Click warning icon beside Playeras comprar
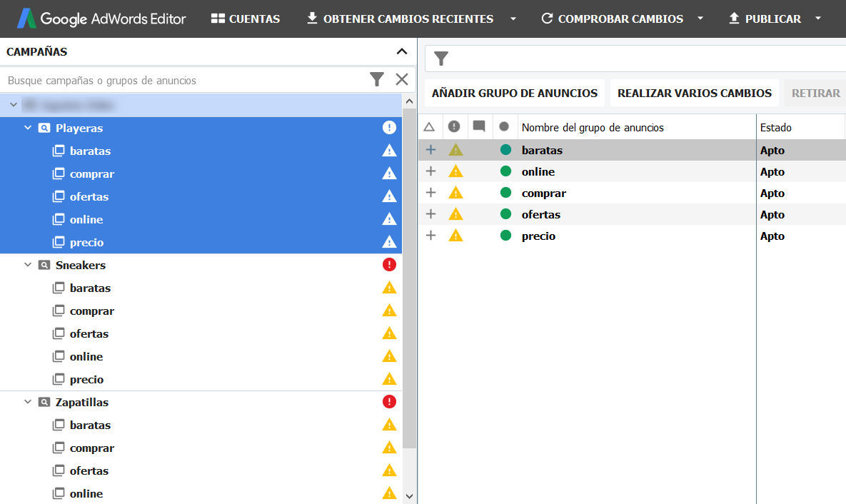This screenshot has width=846, height=504. click(x=389, y=173)
